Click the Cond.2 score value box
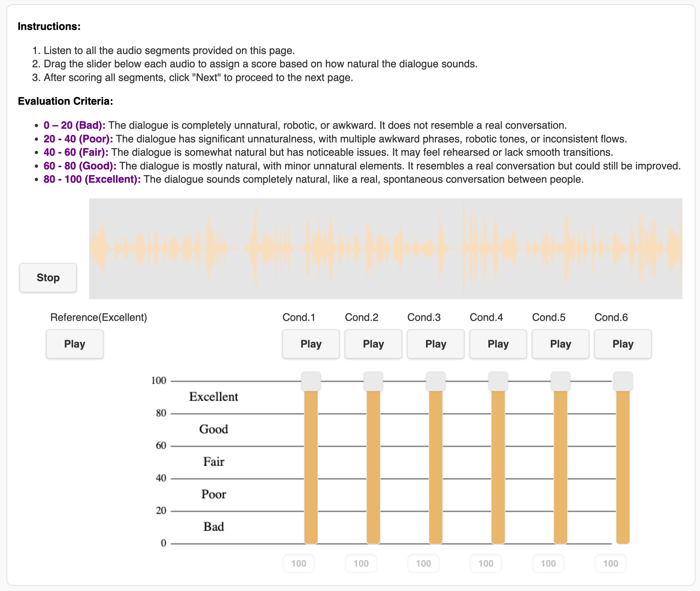Viewport: 700px width, 591px height. click(x=361, y=563)
